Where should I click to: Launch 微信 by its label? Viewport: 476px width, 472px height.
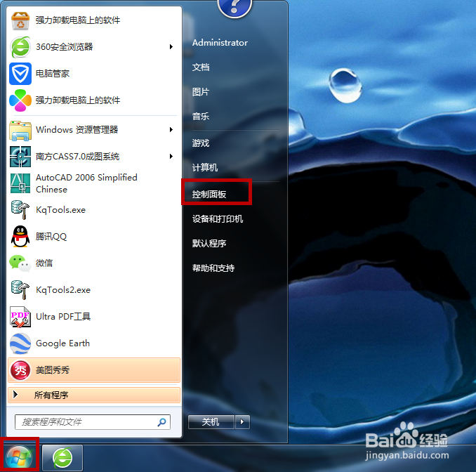click(x=44, y=263)
